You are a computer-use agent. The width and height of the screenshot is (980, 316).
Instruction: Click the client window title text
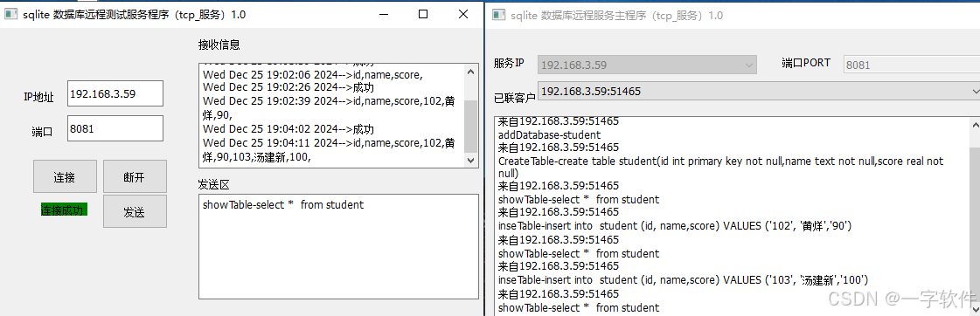[135, 14]
